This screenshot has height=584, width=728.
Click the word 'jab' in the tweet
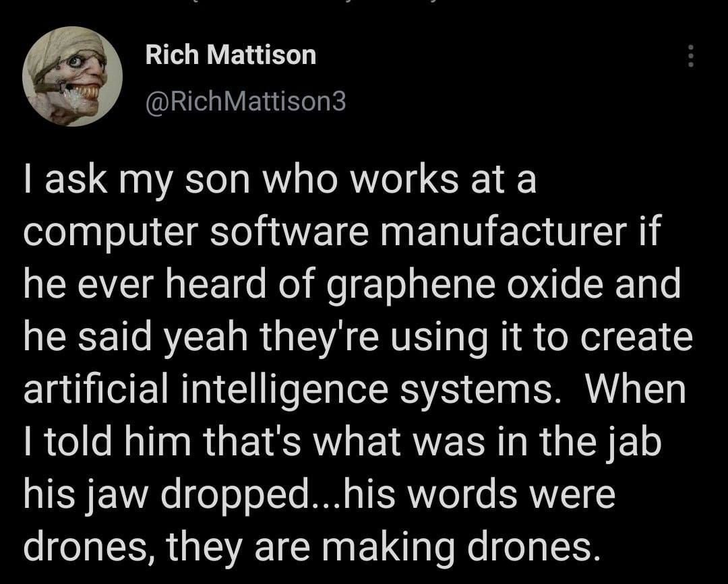(638, 442)
